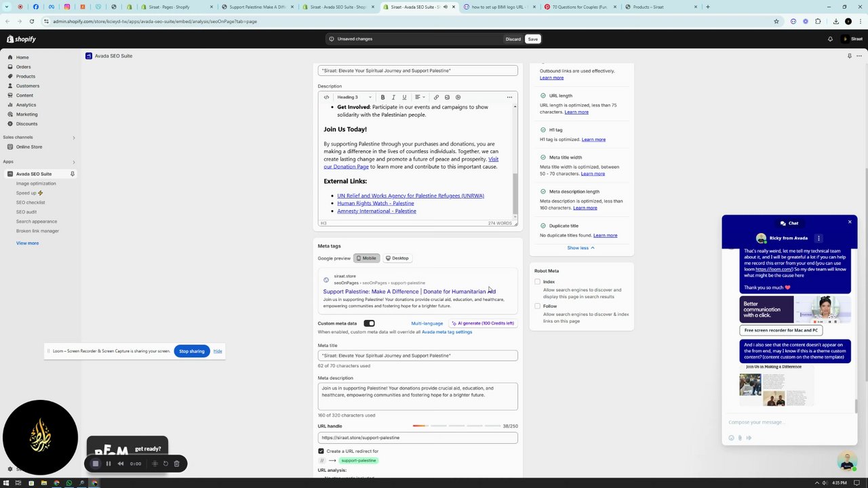
Task: Insert an image in the description editor
Action: (447, 97)
